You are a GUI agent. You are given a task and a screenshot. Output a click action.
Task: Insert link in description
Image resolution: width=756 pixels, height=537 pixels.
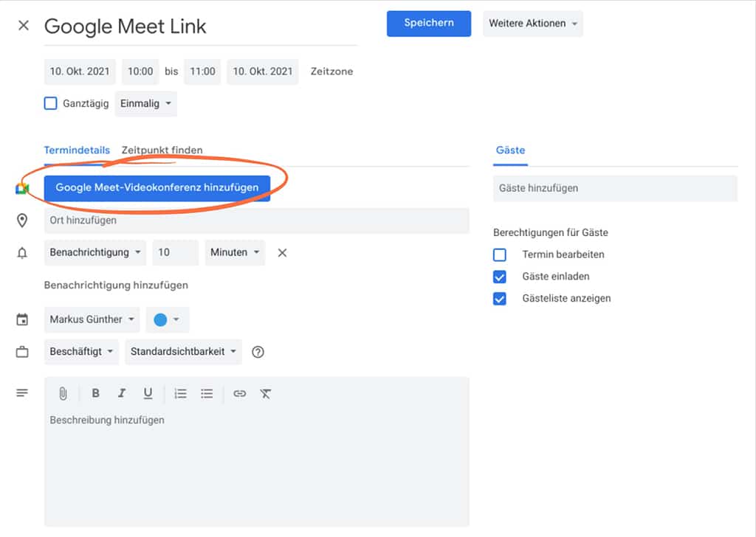(x=239, y=394)
